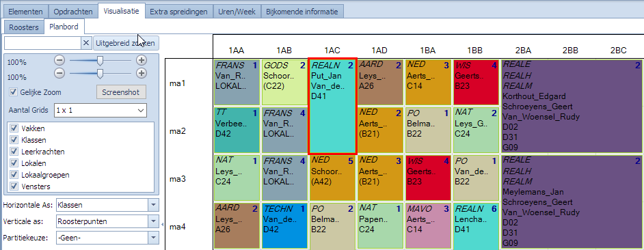The image size is (644, 250).
Task: Select the TT lesson at 1AA ma2
Action: (237, 130)
